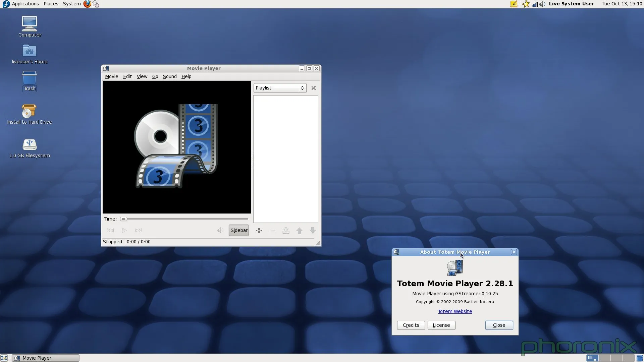Click the trash applet in bottom panel
Viewport: 644px width, 362px height.
640,358
